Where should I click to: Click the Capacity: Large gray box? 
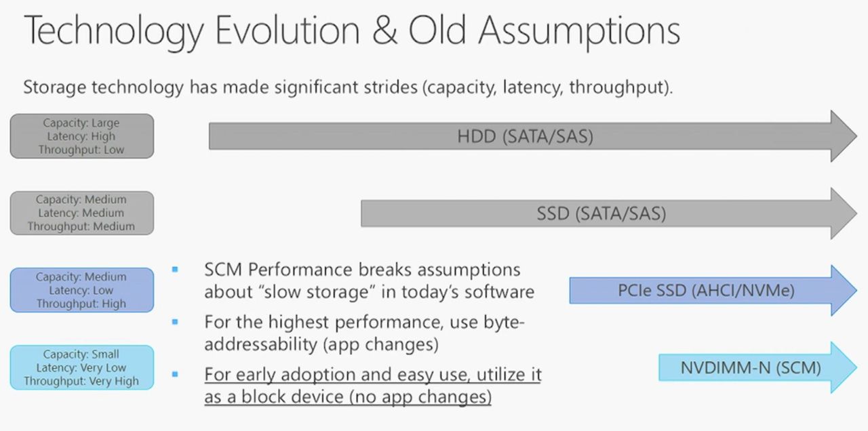tap(82, 136)
